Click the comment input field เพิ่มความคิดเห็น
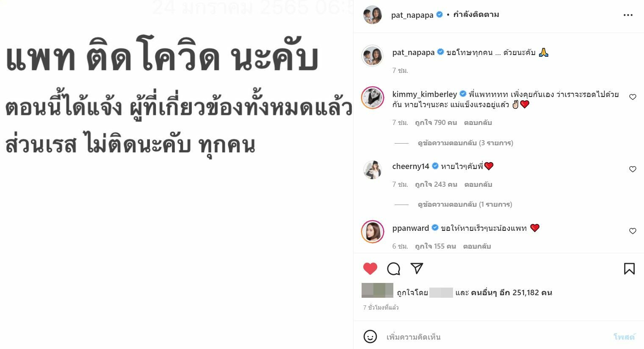The width and height of the screenshot is (644, 349). click(495, 337)
